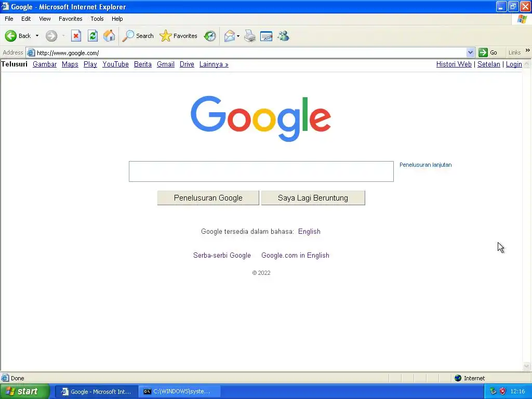Open the Back history dropdown arrow
The height and width of the screenshot is (399, 532).
pos(37,36)
